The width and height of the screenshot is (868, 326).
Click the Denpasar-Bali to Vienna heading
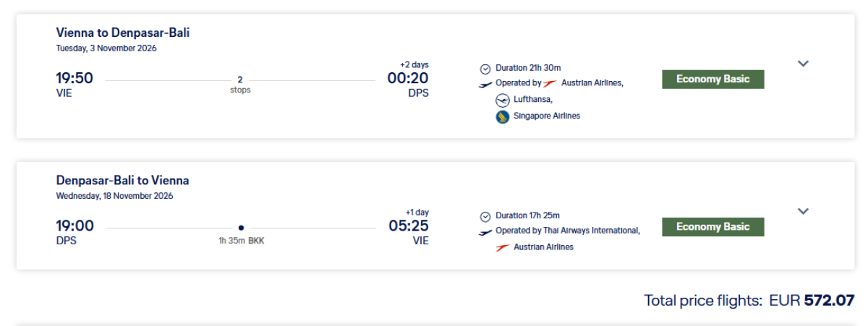click(123, 181)
